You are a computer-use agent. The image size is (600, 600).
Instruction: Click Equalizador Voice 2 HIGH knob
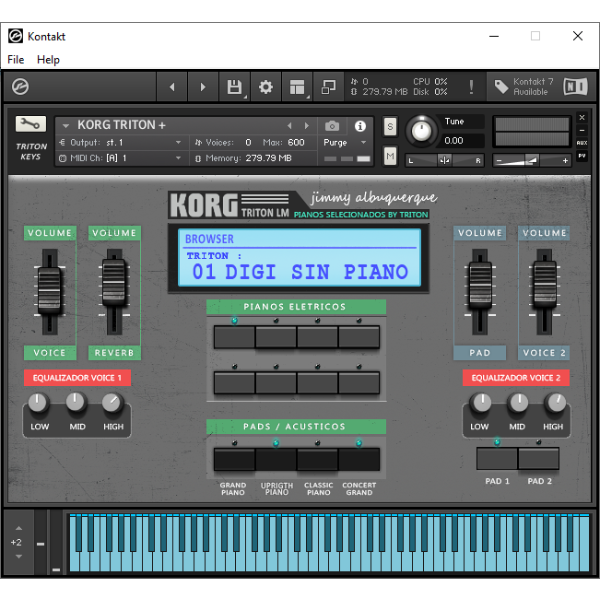point(556,403)
